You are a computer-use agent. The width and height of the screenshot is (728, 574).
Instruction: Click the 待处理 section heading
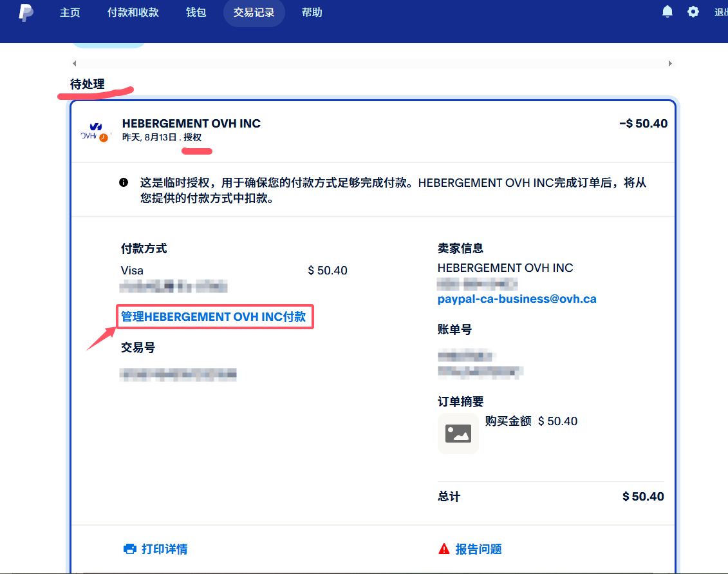[88, 84]
